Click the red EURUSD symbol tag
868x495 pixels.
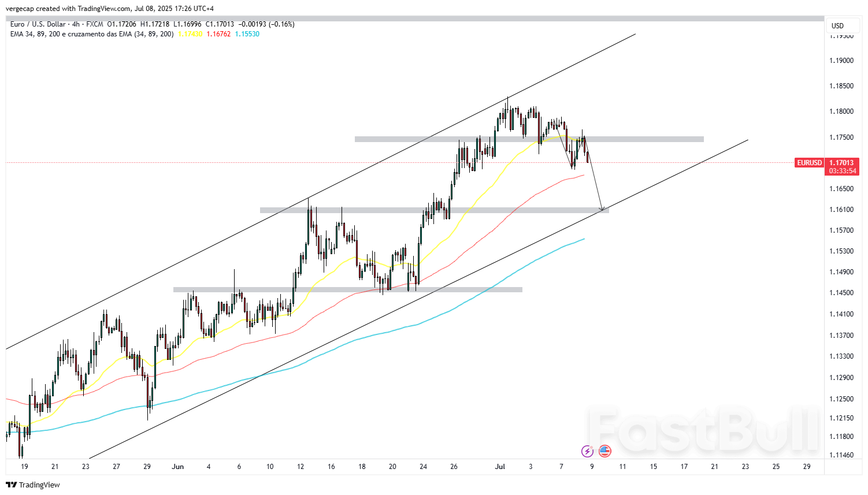[x=809, y=163]
